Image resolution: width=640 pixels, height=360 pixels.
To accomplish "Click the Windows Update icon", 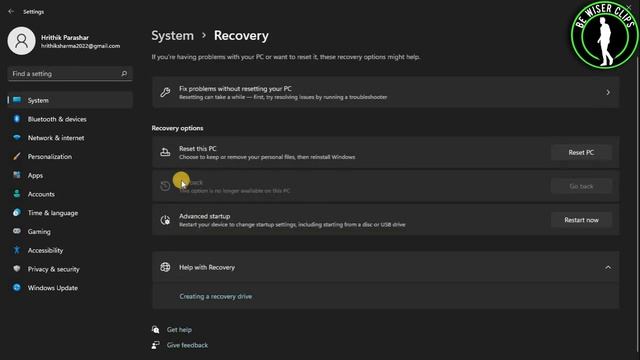I will click(17, 287).
